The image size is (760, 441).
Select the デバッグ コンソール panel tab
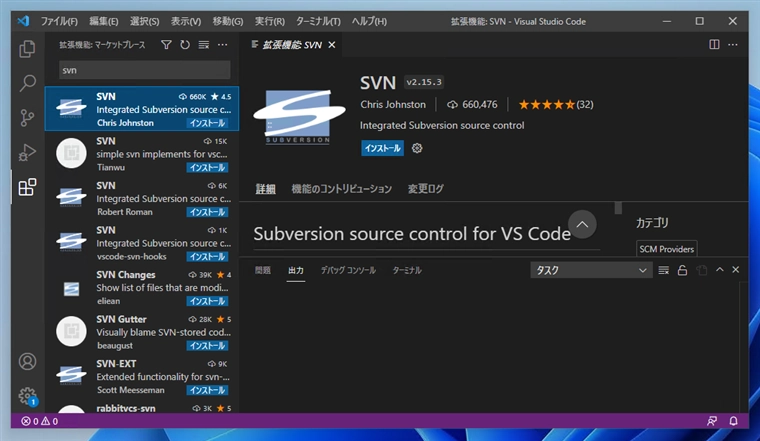click(348, 270)
